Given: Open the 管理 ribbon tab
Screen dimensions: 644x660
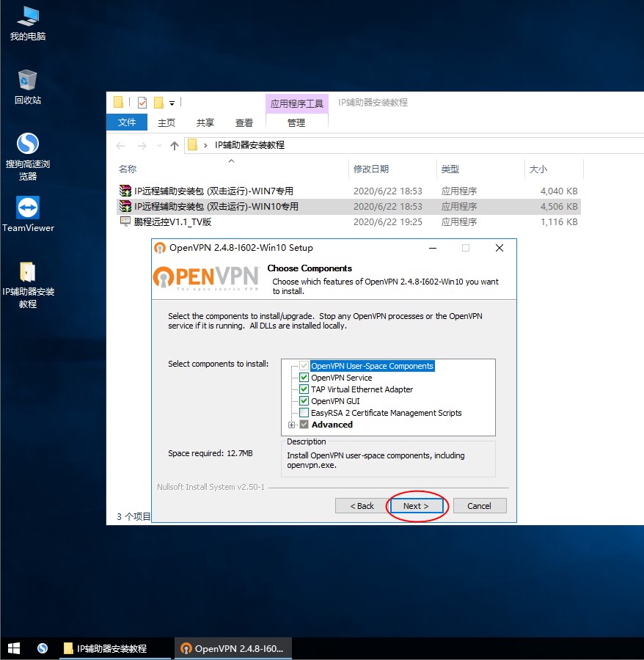Looking at the screenshot, I should pyautogui.click(x=296, y=122).
